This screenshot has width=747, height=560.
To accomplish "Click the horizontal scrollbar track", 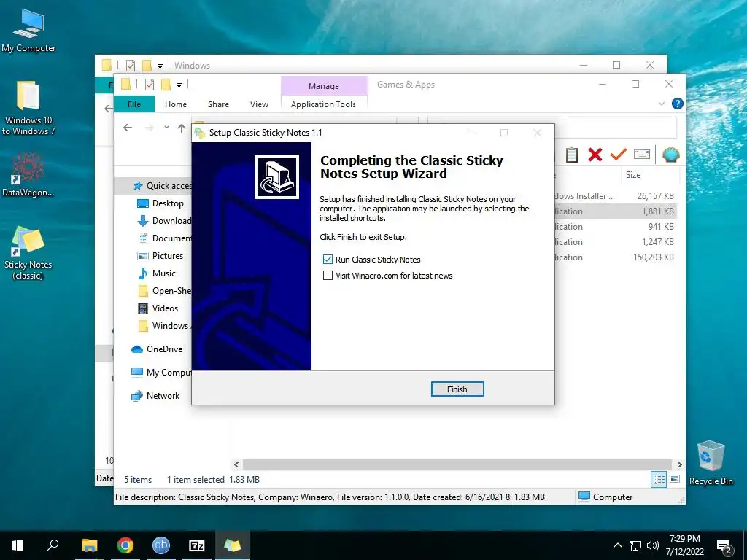I will (x=457, y=464).
